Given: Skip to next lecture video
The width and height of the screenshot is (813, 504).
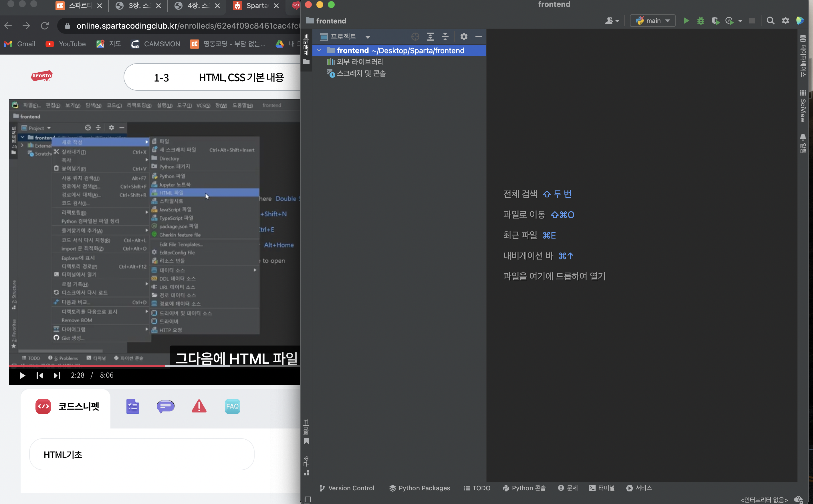Looking at the screenshot, I should point(57,376).
